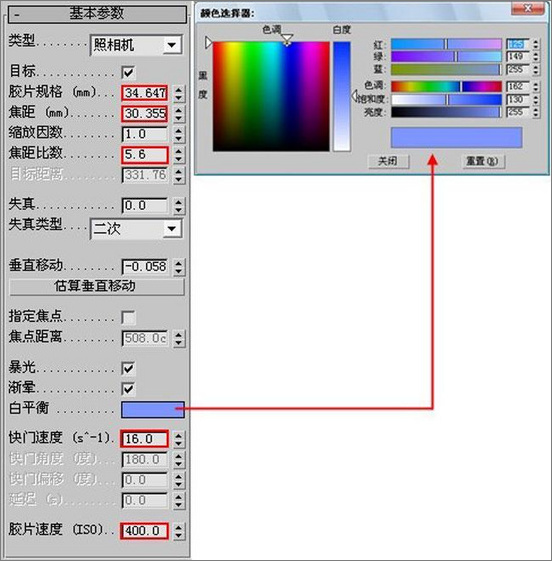Toggle the 暴光 checkbox
The width and height of the screenshot is (552, 561).
(128, 368)
